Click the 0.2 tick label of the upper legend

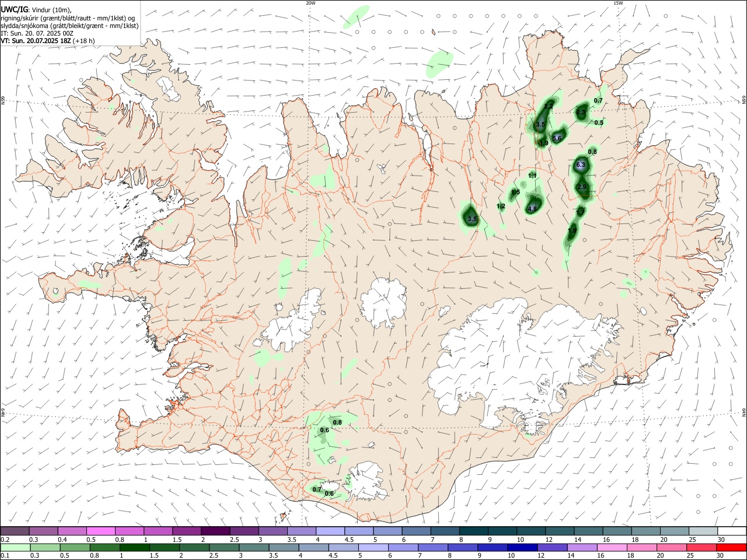5,540
